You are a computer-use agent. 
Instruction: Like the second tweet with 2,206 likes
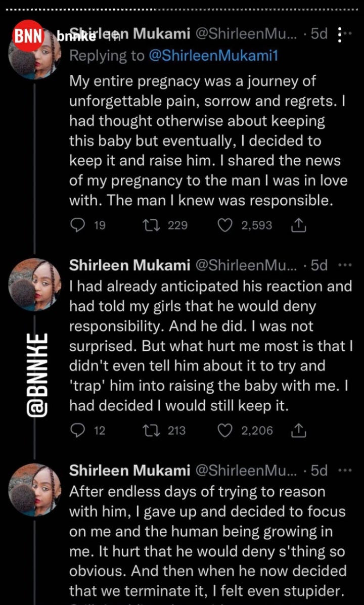pyautogui.click(x=225, y=431)
